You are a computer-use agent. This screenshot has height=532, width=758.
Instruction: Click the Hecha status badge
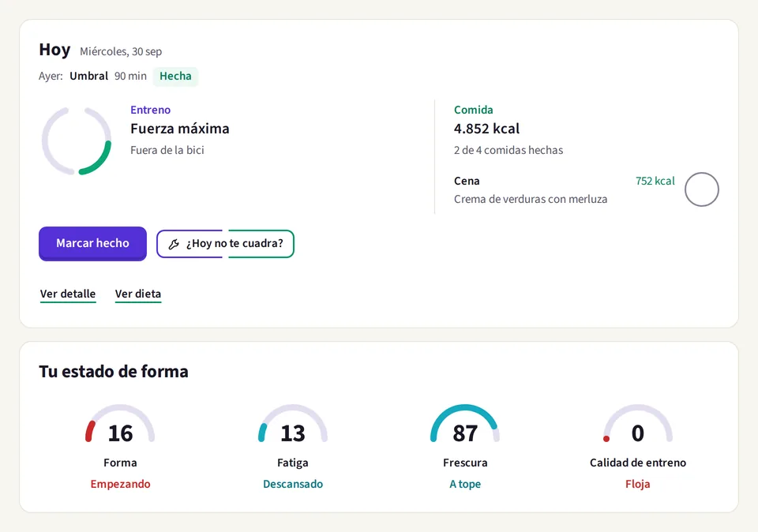tap(175, 77)
